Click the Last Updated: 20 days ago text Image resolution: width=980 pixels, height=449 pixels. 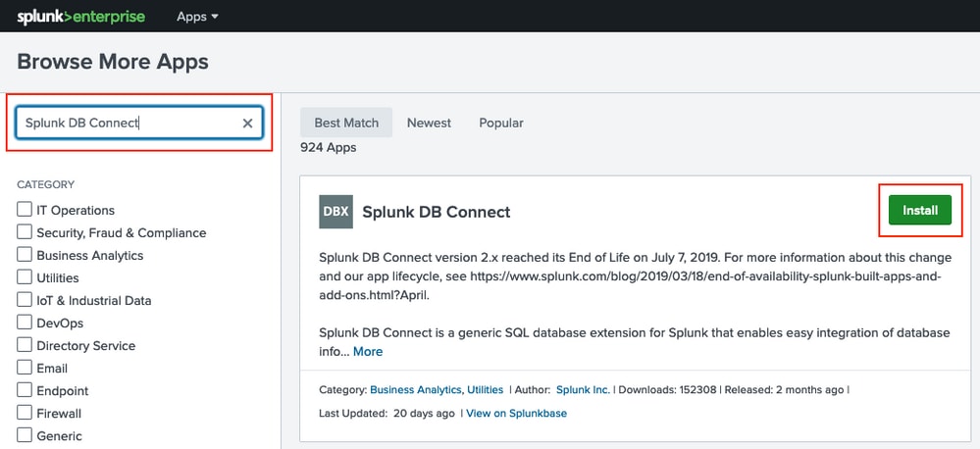(387, 414)
